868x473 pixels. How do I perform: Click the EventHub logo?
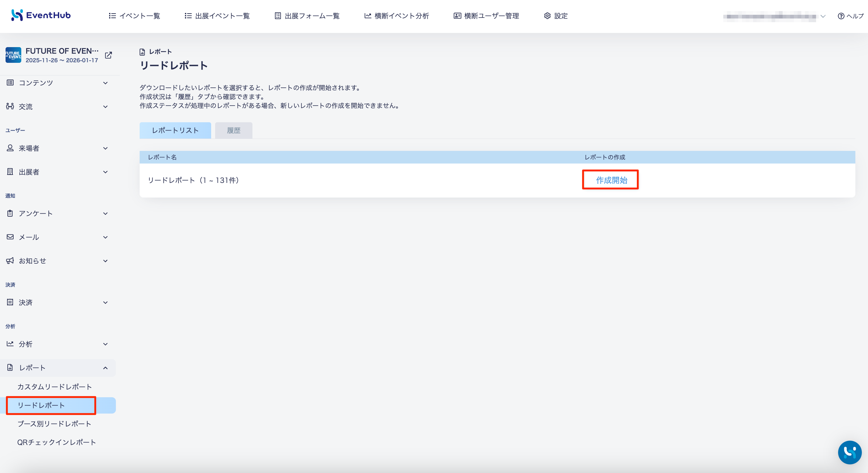(41, 15)
